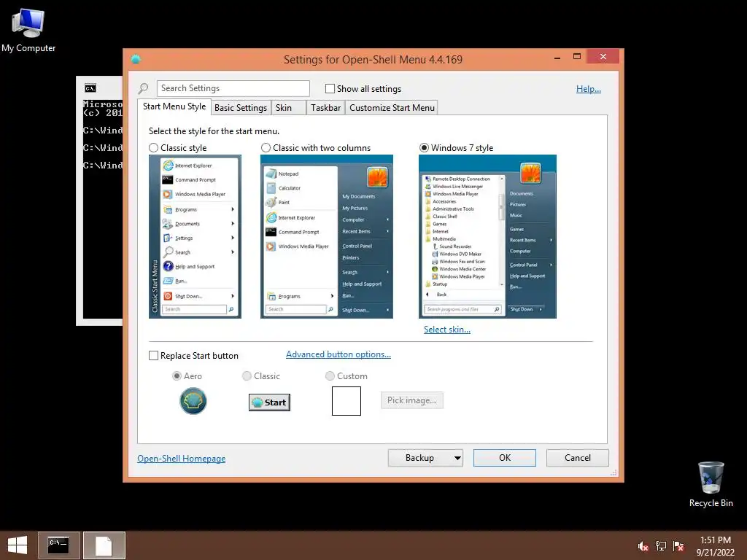747x560 pixels.
Task: Click the Cancel button
Action: 578,458
